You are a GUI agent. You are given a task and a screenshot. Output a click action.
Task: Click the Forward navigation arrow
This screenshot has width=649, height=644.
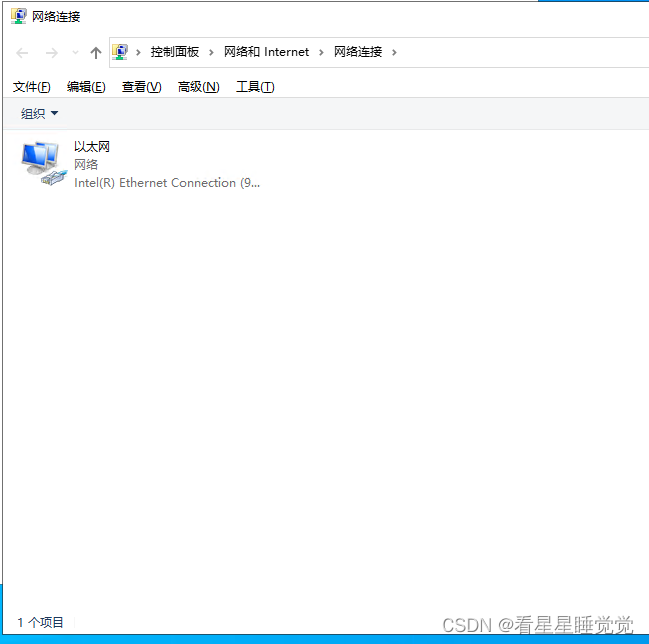point(52,53)
